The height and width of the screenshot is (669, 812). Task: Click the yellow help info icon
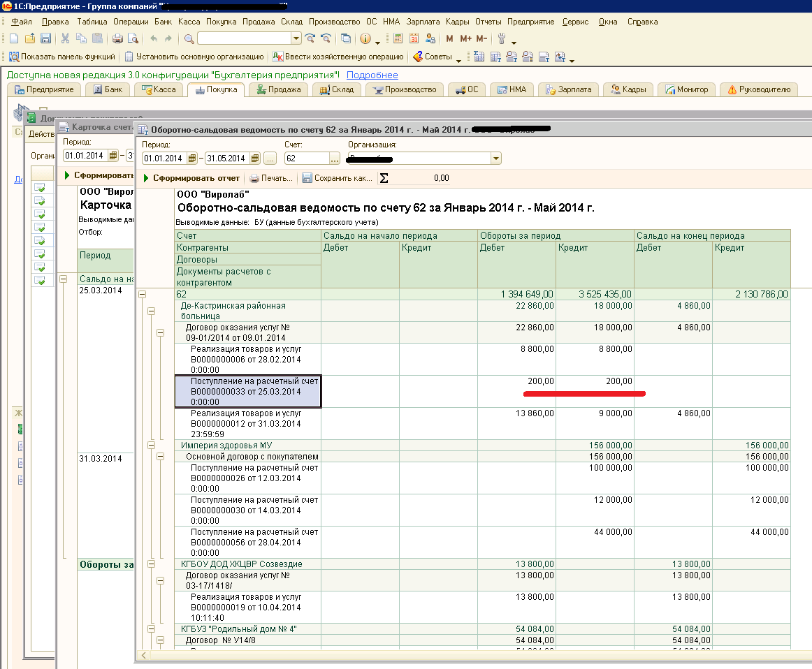(x=365, y=38)
